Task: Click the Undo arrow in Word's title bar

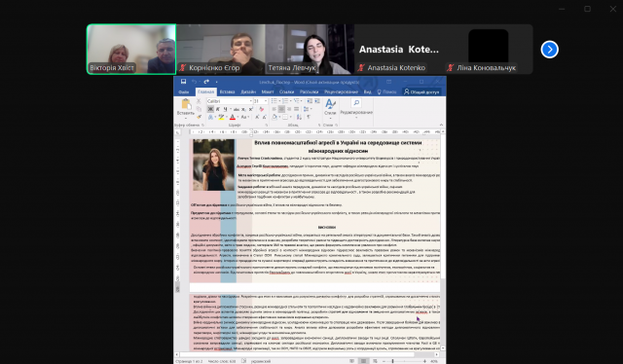Action: [x=195, y=82]
